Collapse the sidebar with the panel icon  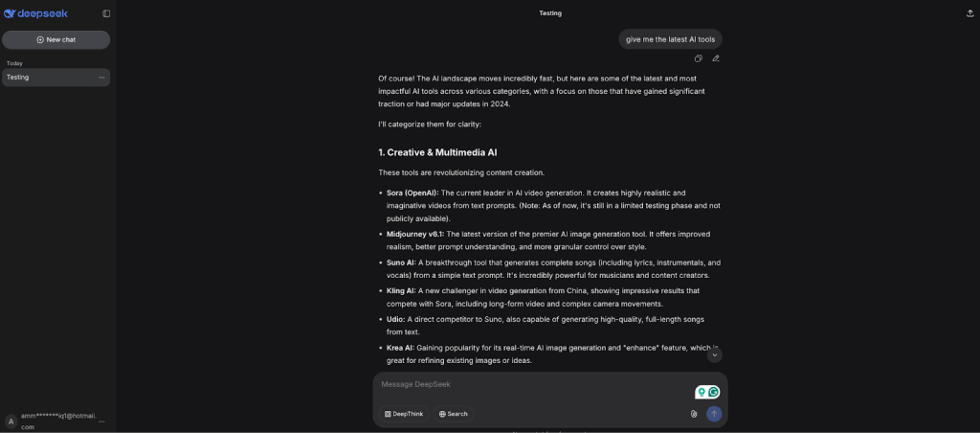coord(106,13)
